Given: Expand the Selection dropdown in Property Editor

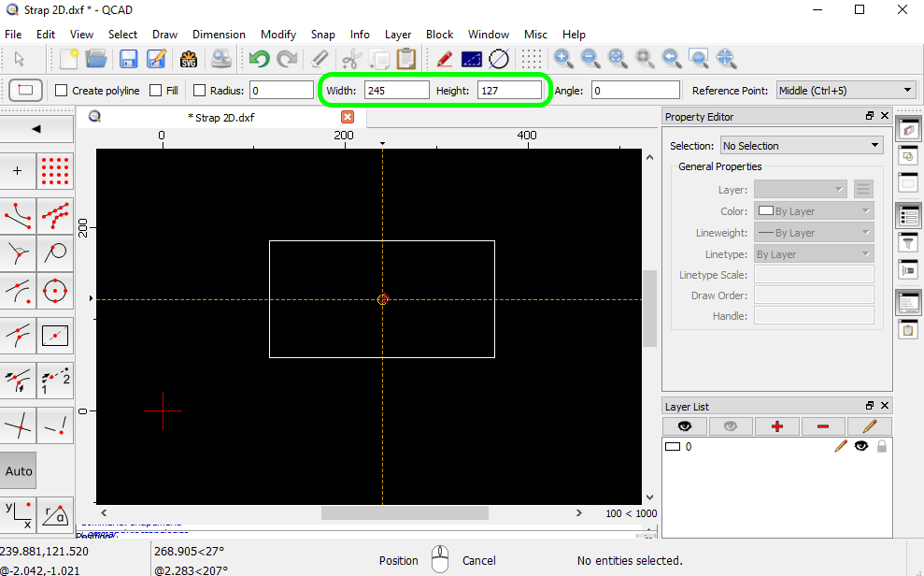Looking at the screenshot, I should point(802,146).
